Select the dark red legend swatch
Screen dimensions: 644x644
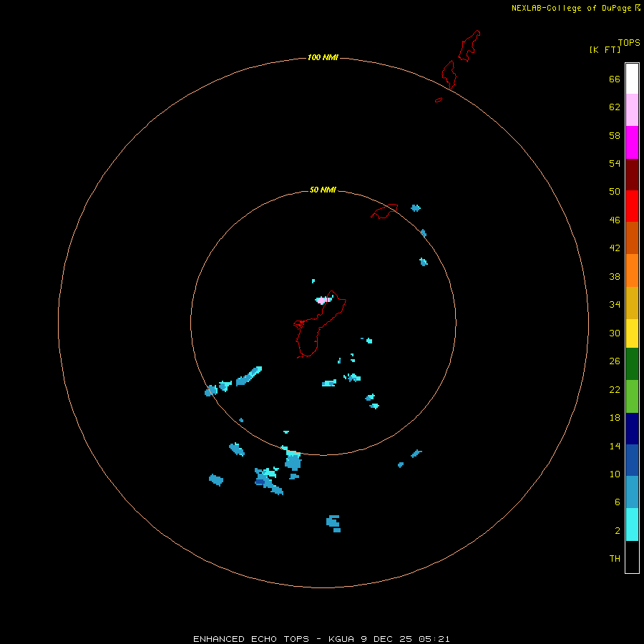coord(632,175)
